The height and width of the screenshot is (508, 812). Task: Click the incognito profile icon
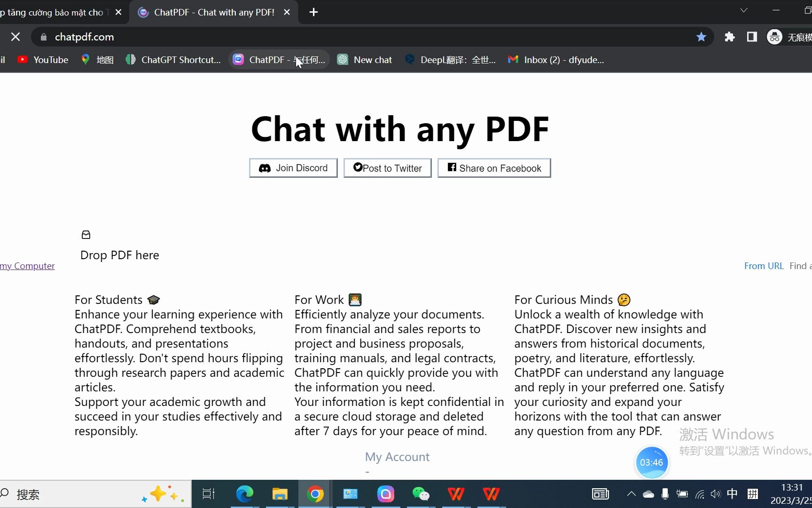point(774,37)
